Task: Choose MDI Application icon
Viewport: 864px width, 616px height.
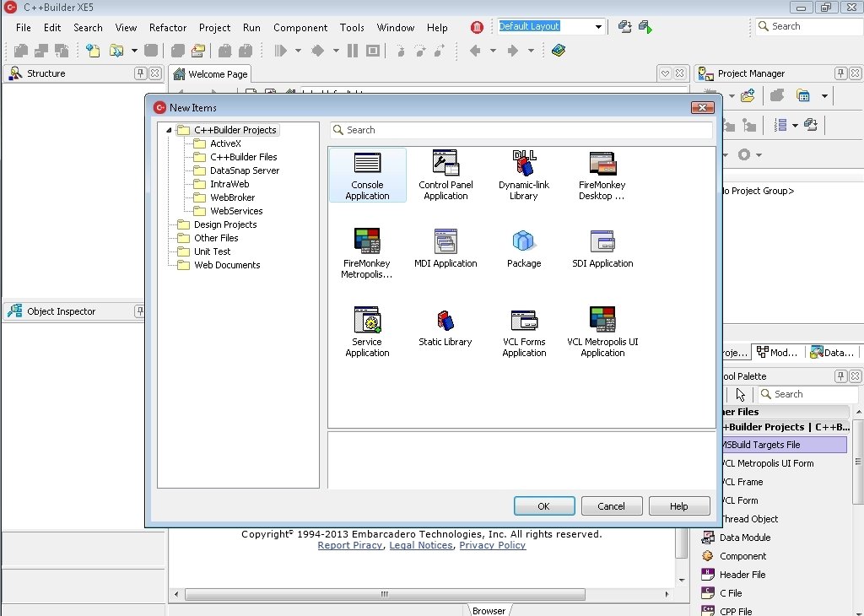Action: click(445, 248)
